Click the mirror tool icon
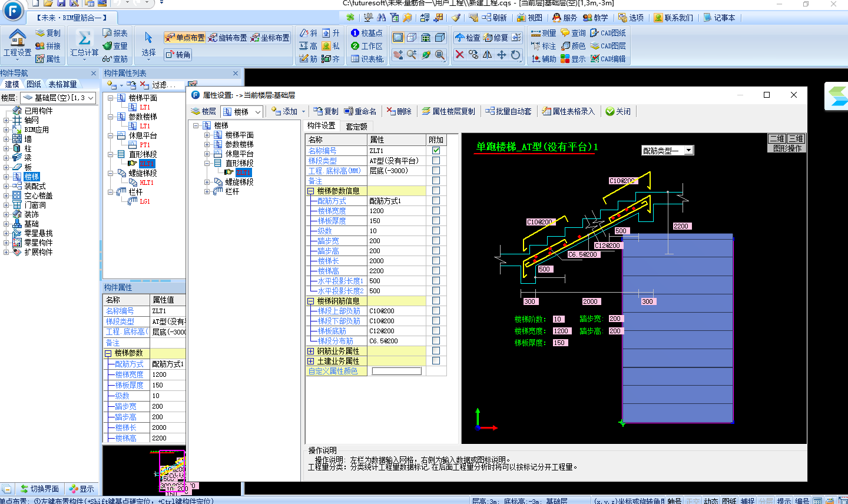The width and height of the screenshot is (848, 504). coord(488,55)
